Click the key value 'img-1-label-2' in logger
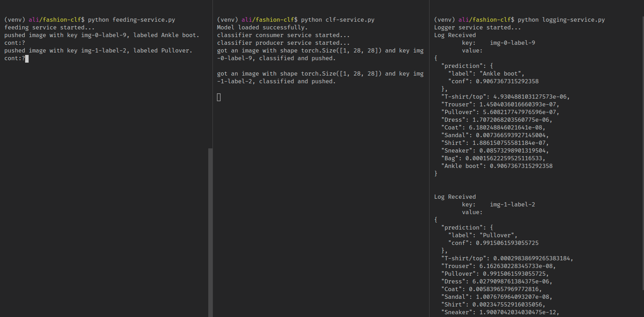The width and height of the screenshot is (644, 317). pyautogui.click(x=512, y=204)
